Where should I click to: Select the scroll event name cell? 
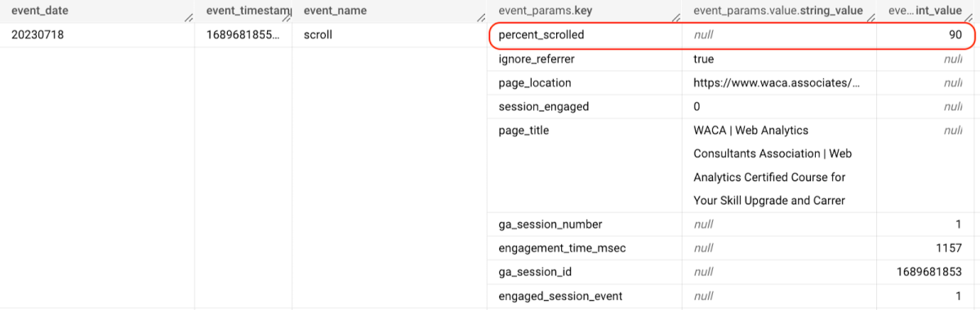[x=319, y=36]
